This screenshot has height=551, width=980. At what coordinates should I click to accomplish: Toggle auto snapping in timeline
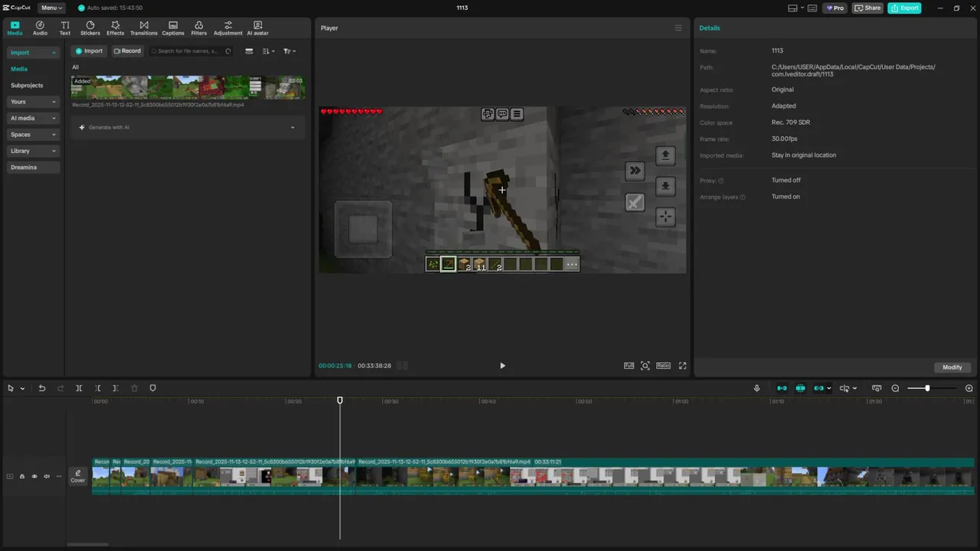800,388
